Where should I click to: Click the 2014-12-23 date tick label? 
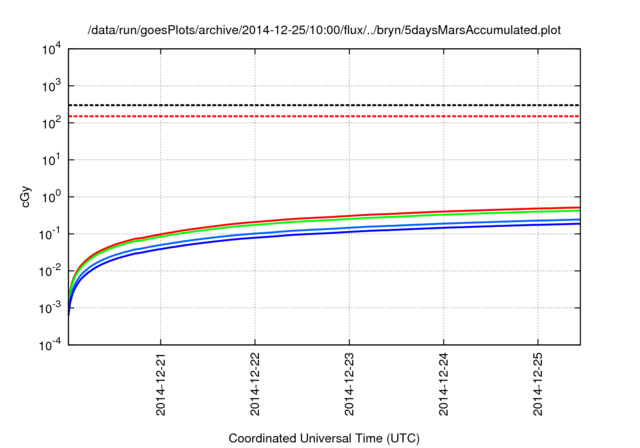(349, 384)
